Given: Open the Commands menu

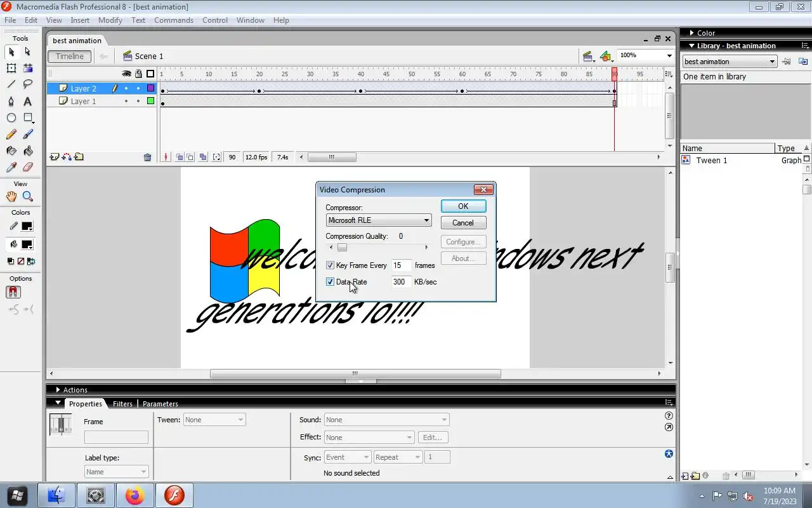Looking at the screenshot, I should coord(173,20).
